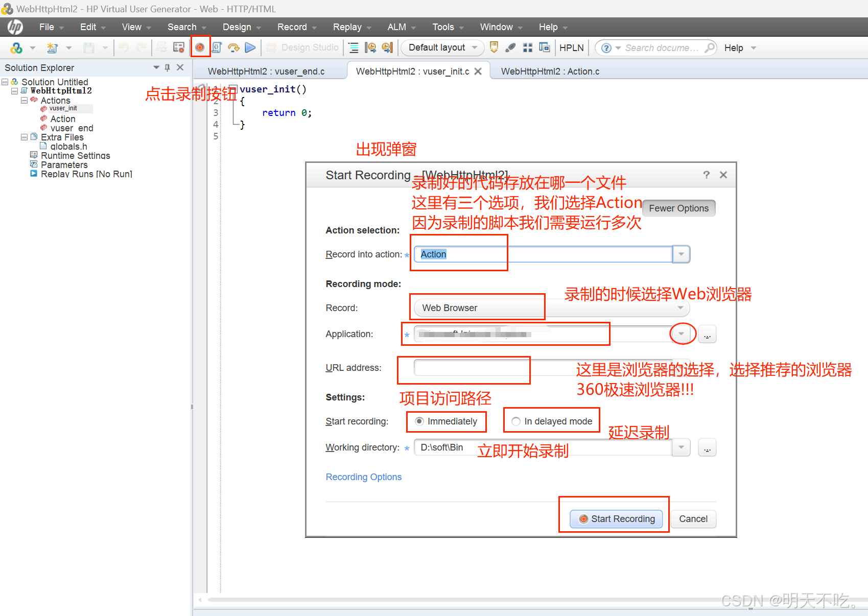Click the magnifier in Search documents box
868x616 pixels.
(710, 48)
